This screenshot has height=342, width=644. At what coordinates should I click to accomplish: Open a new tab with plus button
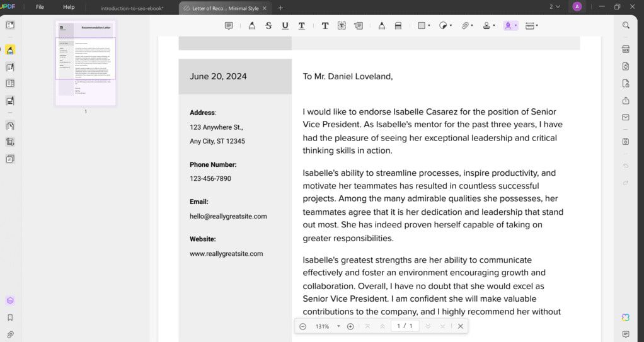click(x=280, y=8)
